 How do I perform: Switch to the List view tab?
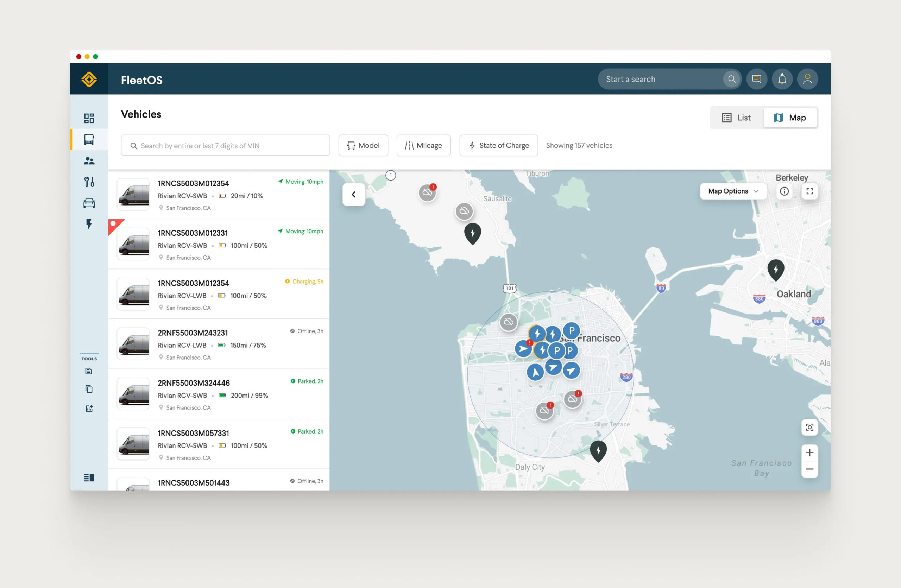tap(736, 118)
